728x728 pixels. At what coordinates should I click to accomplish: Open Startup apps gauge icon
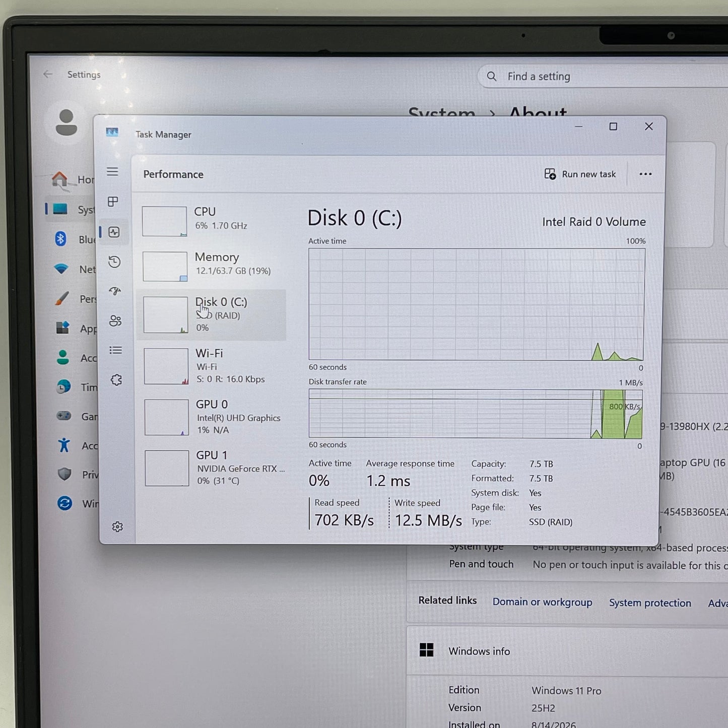pyautogui.click(x=115, y=291)
